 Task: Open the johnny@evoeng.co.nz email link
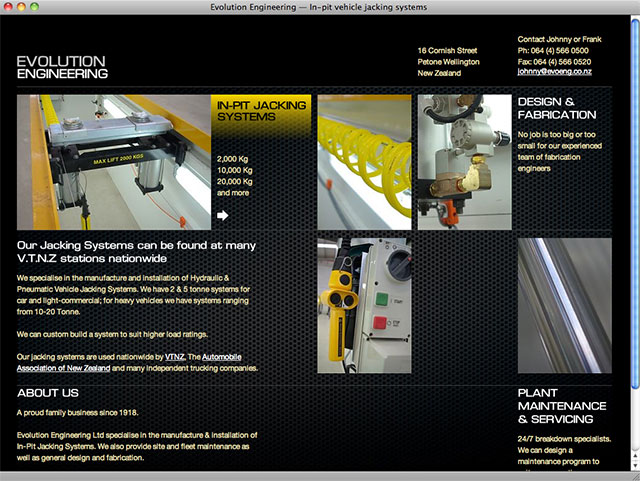pos(554,72)
